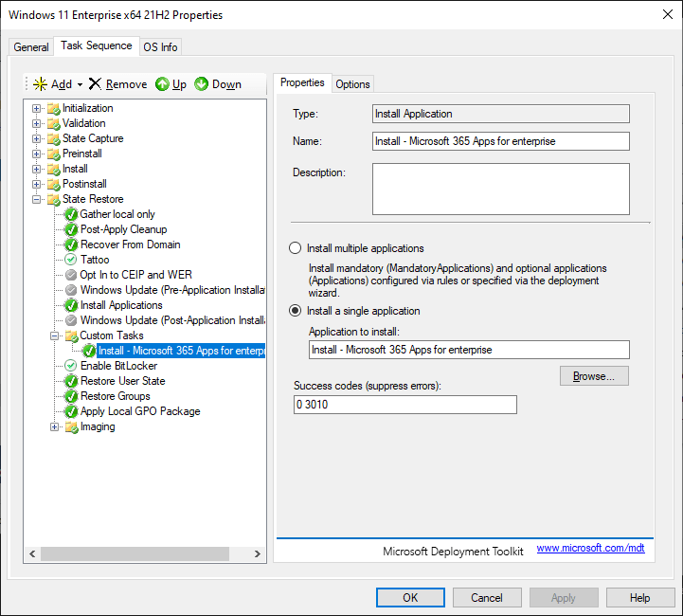The height and width of the screenshot is (616, 683).
Task: Click the Restore Groups check icon
Action: tap(71, 396)
